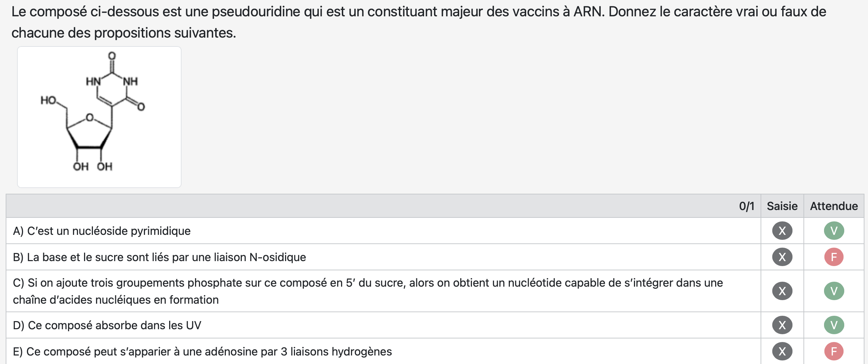Click the green V expected icon for proposition A

coord(834,231)
